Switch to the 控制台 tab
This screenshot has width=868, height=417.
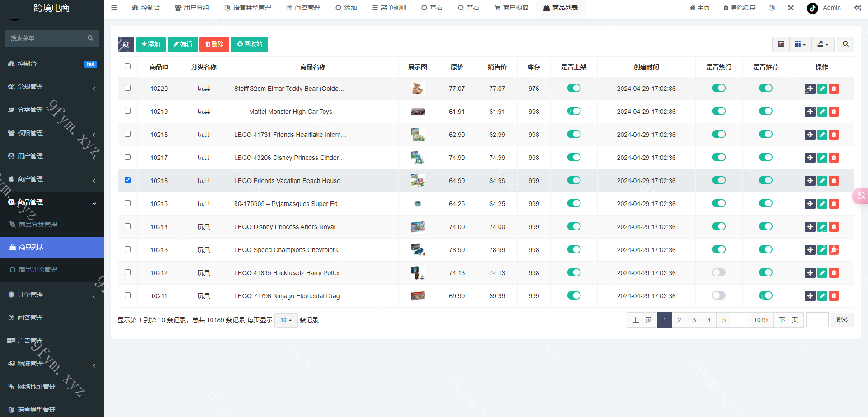(146, 8)
